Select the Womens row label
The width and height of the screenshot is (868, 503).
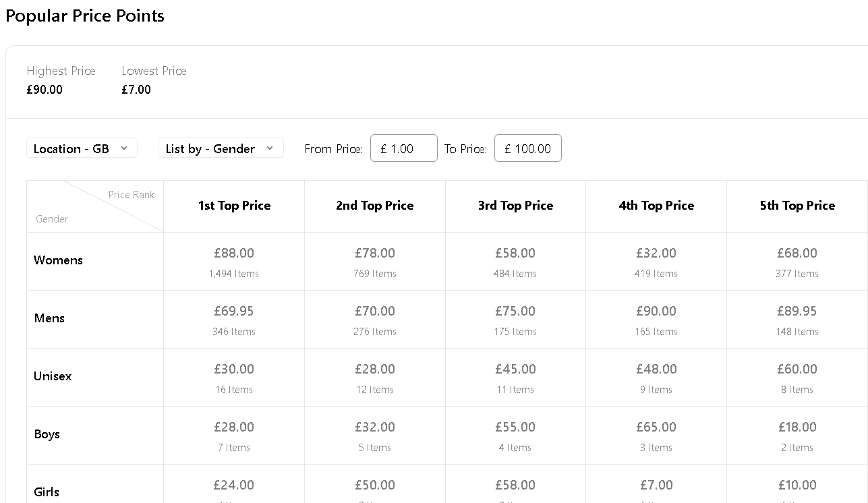pyautogui.click(x=59, y=260)
